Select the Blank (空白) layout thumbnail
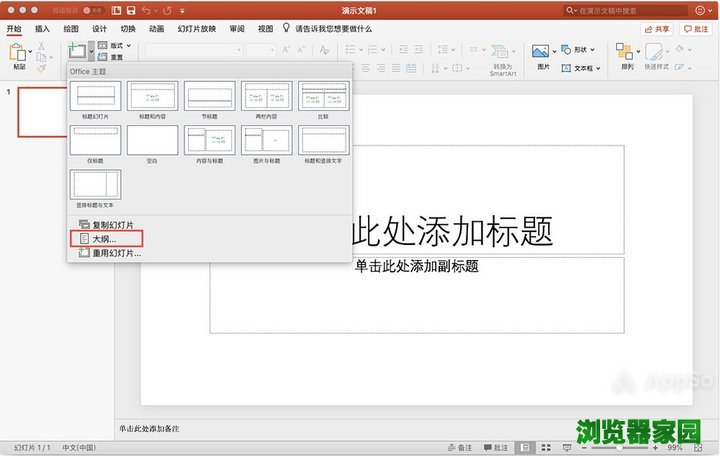 coord(152,141)
